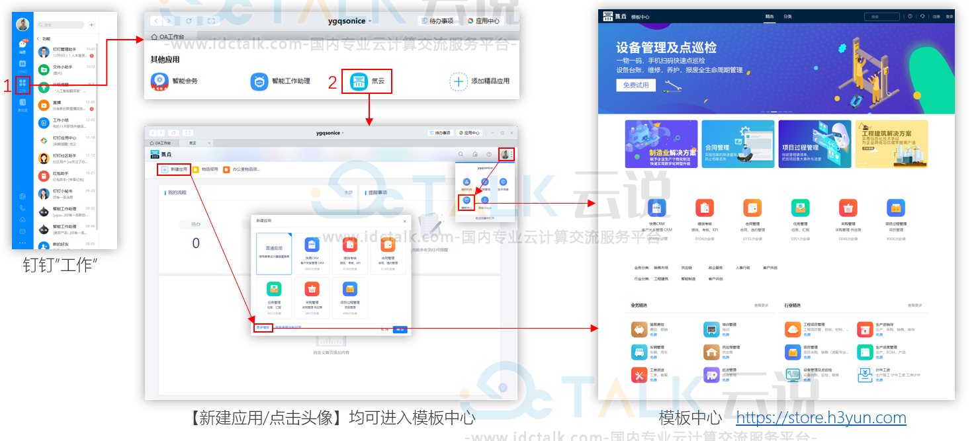Open the 物品领用 app shortcut

pyautogui.click(x=204, y=169)
